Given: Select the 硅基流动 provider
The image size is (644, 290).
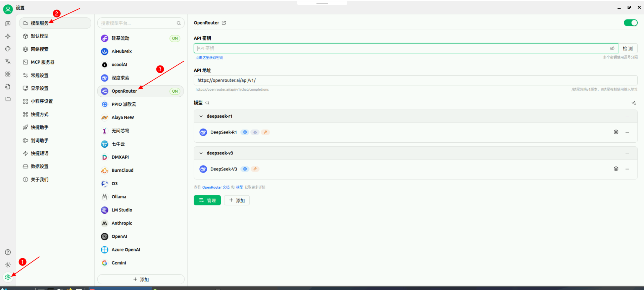Looking at the screenshot, I should (x=141, y=38).
